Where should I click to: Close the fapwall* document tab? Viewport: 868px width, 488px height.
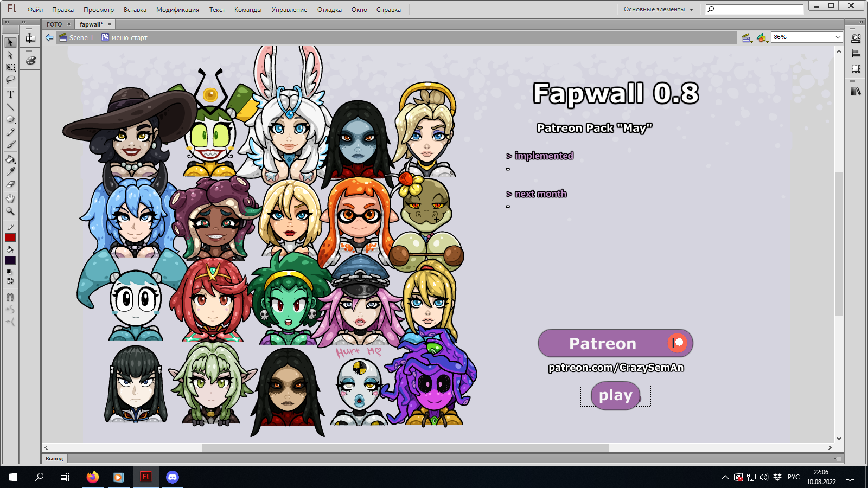click(x=110, y=24)
